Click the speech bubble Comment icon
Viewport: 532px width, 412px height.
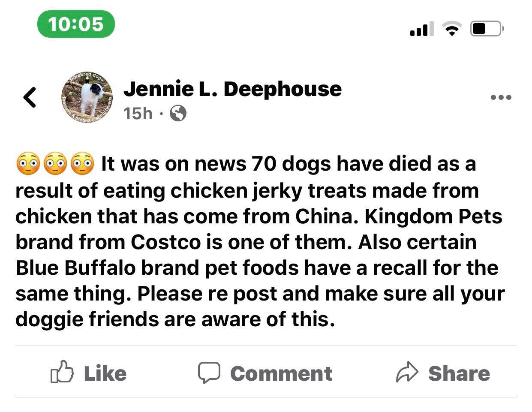coord(209,373)
